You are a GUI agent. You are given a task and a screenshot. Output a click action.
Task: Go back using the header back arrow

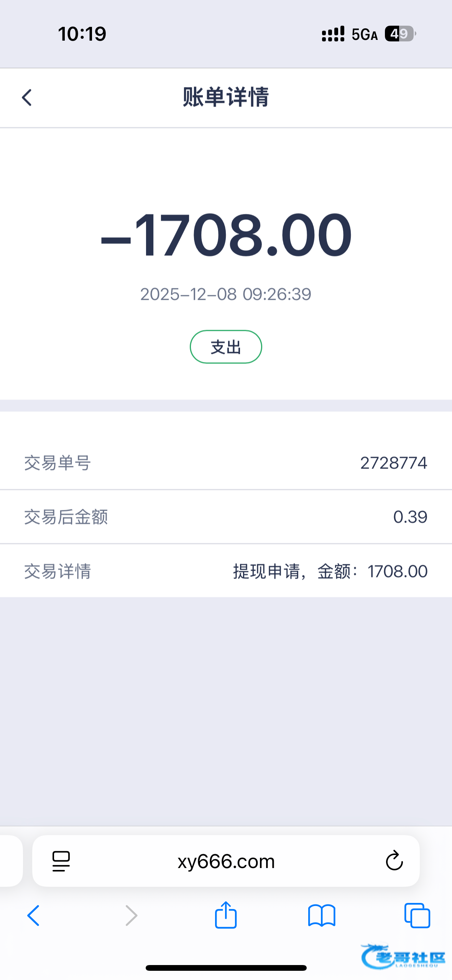(x=27, y=97)
